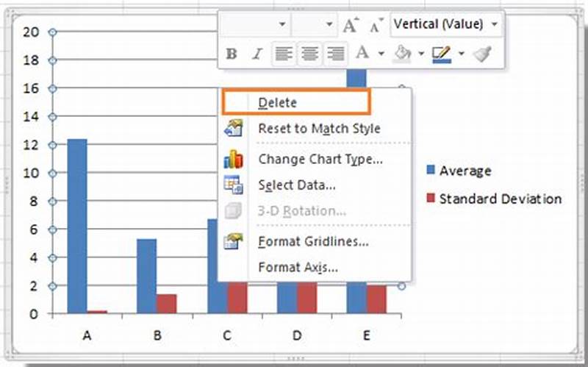Select the Standard Deviation legend entry
Screen dimensions: 588x367
[494, 199]
